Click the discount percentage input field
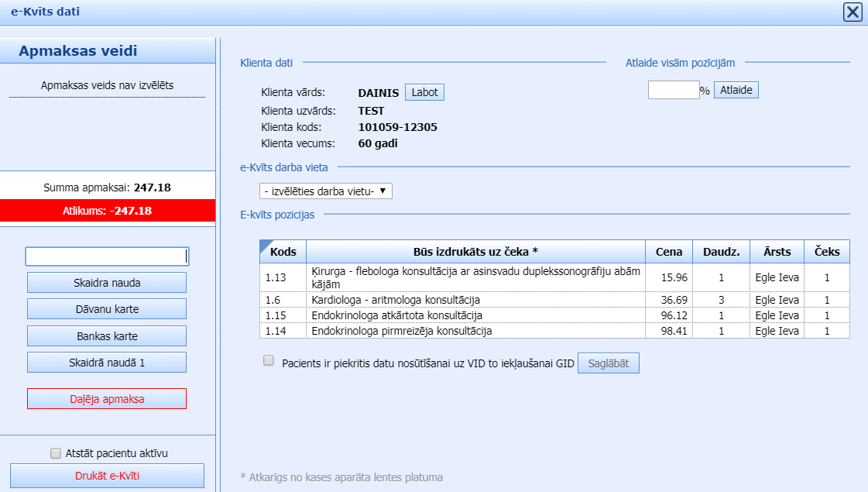 (x=673, y=90)
